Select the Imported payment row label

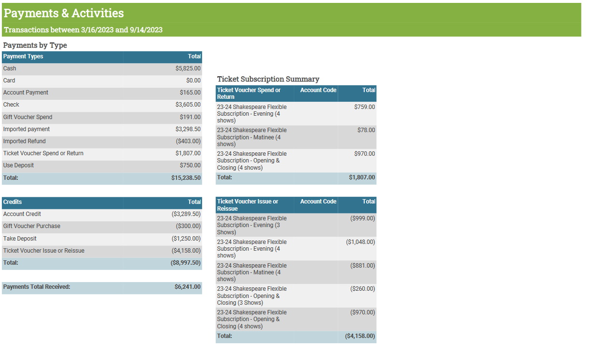coord(27,129)
